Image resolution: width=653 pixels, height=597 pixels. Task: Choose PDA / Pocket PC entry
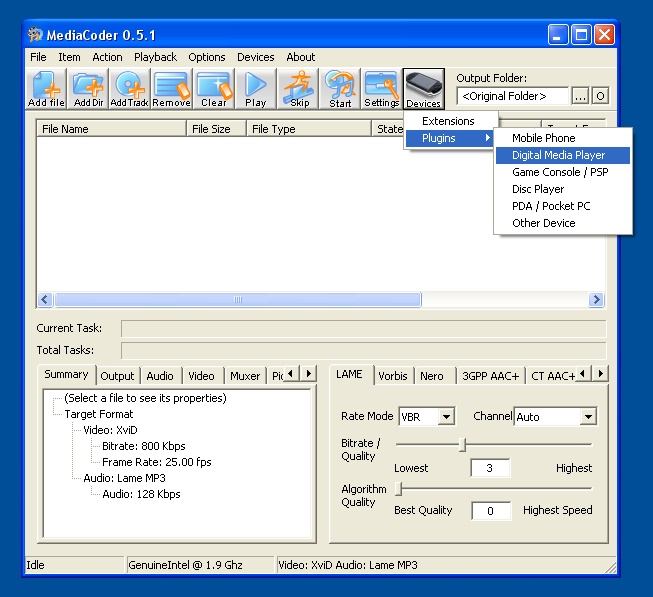click(x=563, y=206)
